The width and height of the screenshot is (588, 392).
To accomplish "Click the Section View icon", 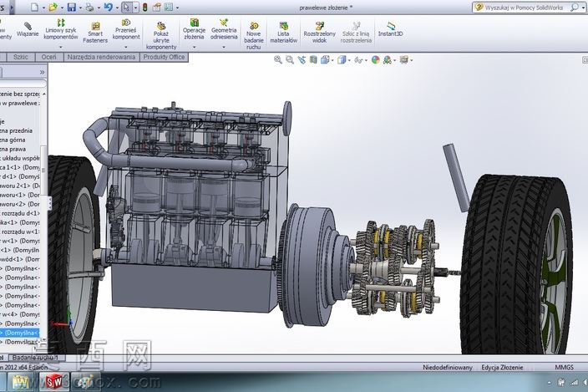I will click(x=313, y=59).
